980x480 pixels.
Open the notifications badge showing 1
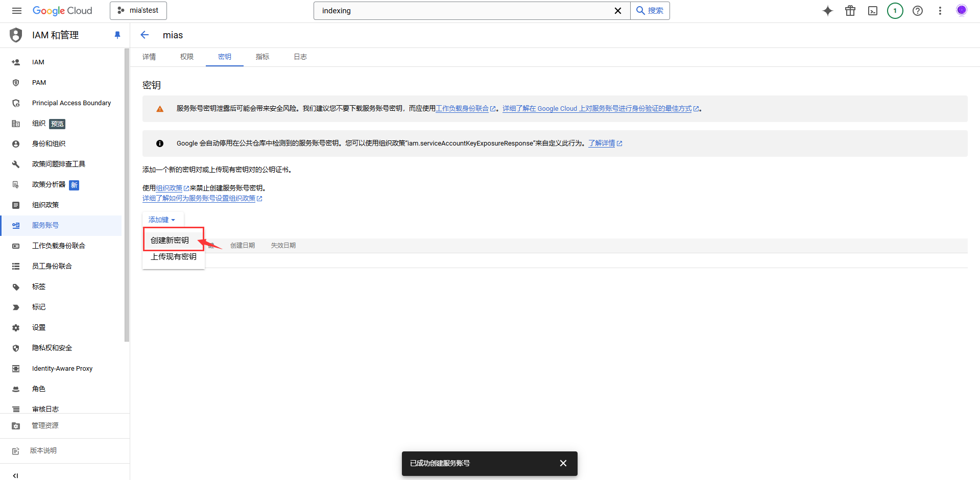click(x=895, y=11)
